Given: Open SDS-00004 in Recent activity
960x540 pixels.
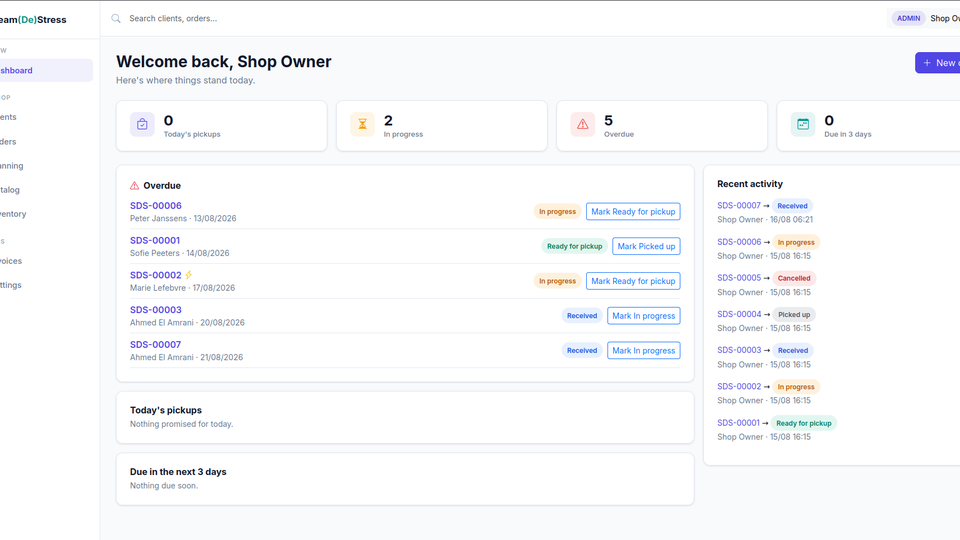Looking at the screenshot, I should click(x=739, y=314).
